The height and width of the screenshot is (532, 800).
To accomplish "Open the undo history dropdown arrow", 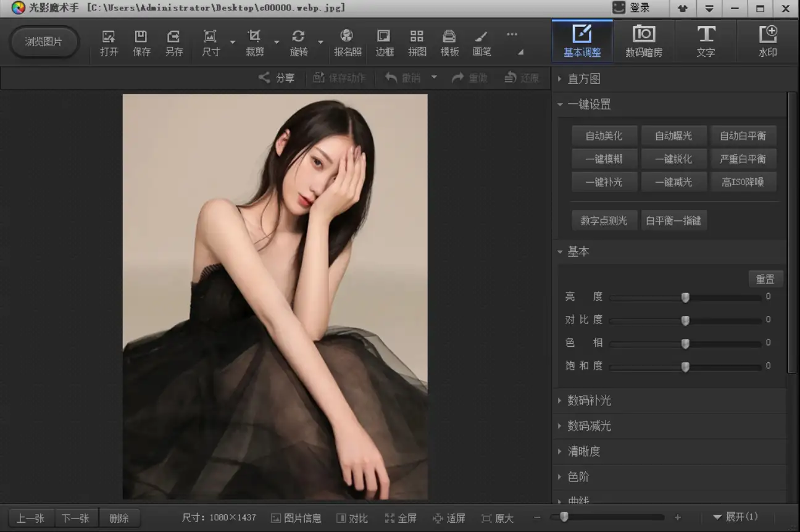I will 434,77.
